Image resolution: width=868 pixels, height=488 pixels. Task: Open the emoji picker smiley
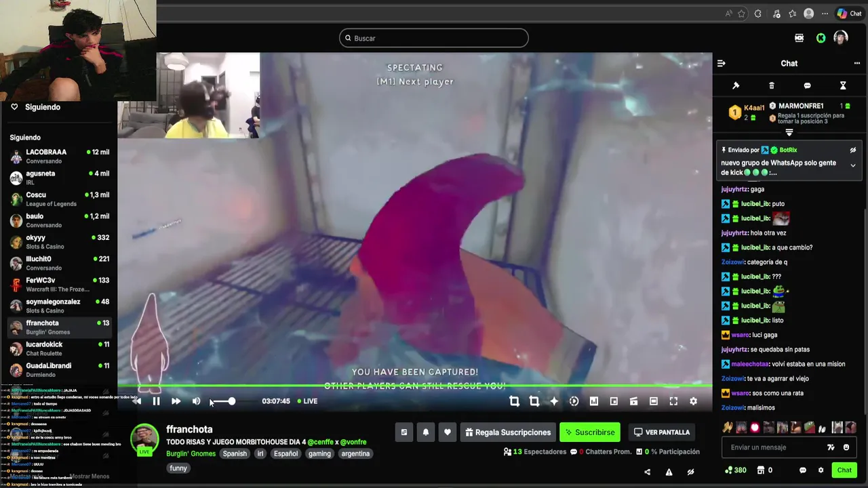point(846,447)
